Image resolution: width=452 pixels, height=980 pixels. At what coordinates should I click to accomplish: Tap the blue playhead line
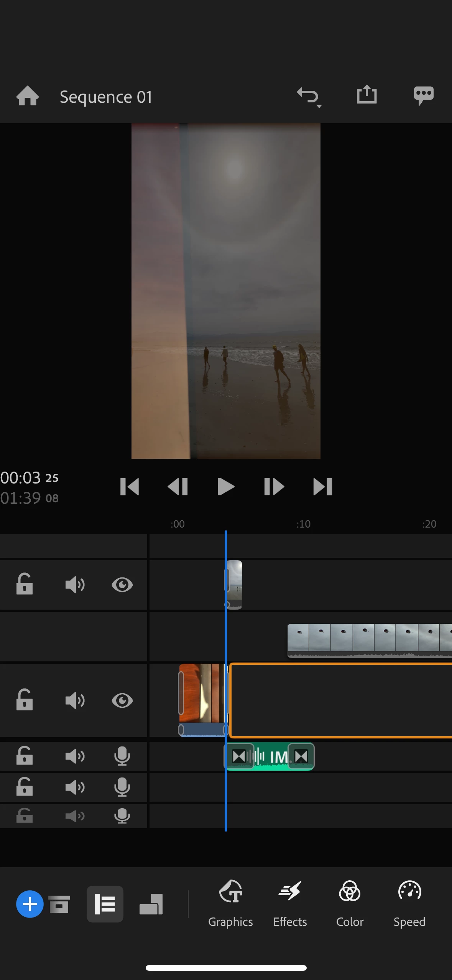pos(226,681)
